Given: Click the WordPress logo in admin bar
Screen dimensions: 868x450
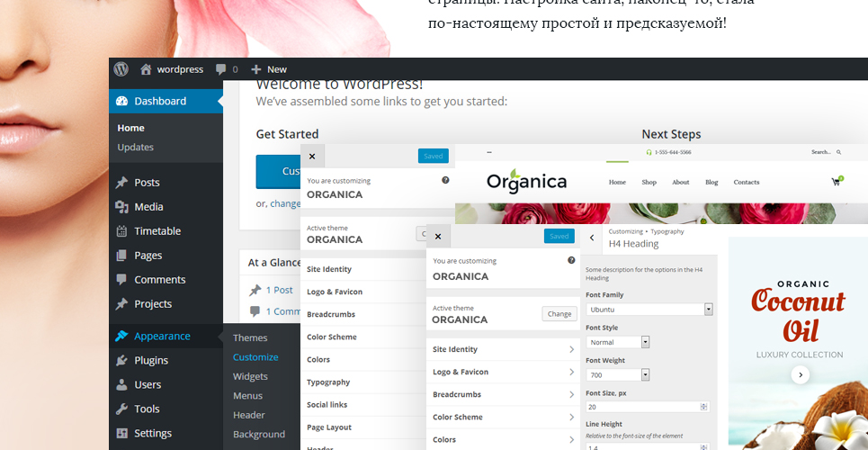Looking at the screenshot, I should (x=121, y=69).
